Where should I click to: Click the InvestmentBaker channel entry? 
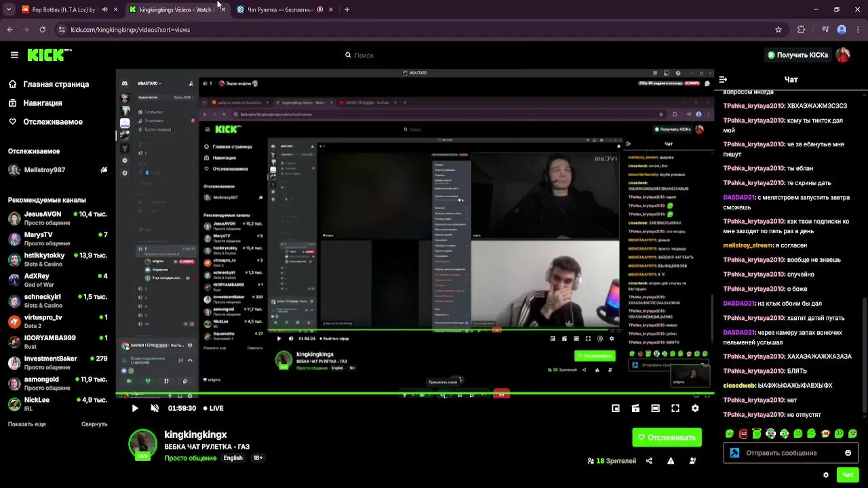tap(58, 363)
